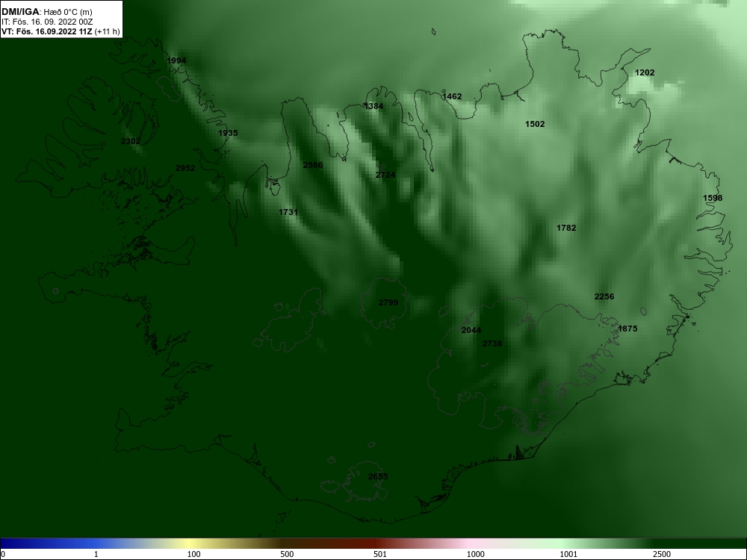Click the 2044 label
The height and width of the screenshot is (560, 747).
(x=471, y=330)
